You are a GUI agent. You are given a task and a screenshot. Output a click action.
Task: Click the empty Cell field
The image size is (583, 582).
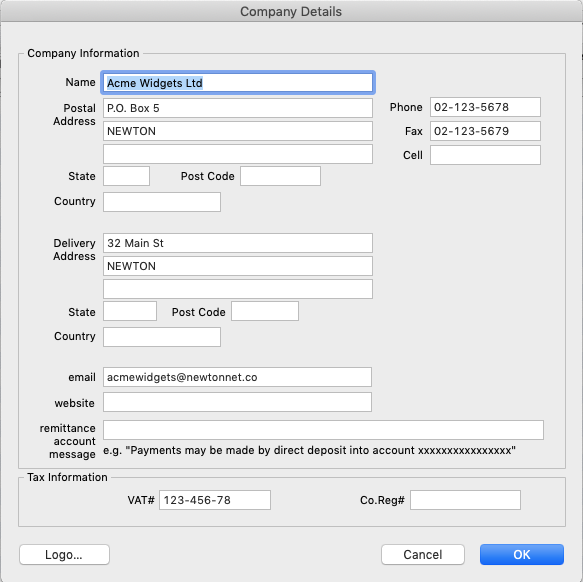click(x=485, y=155)
